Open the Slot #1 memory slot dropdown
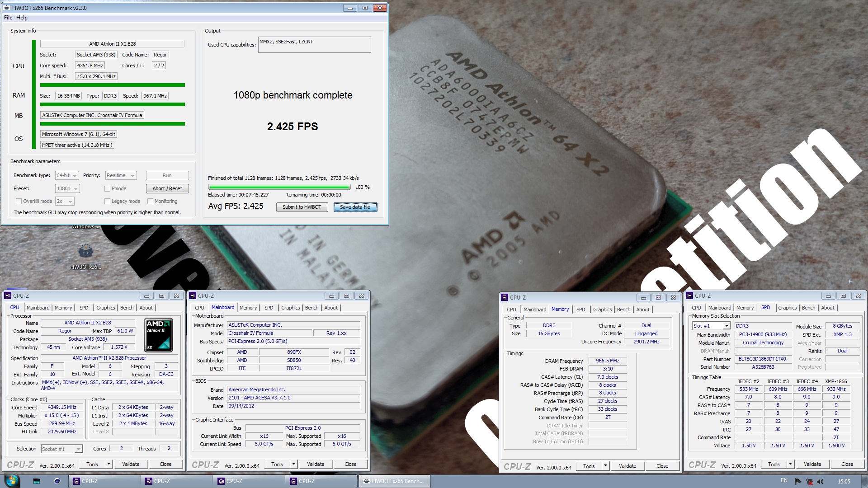Image resolution: width=868 pixels, height=488 pixels. click(711, 326)
